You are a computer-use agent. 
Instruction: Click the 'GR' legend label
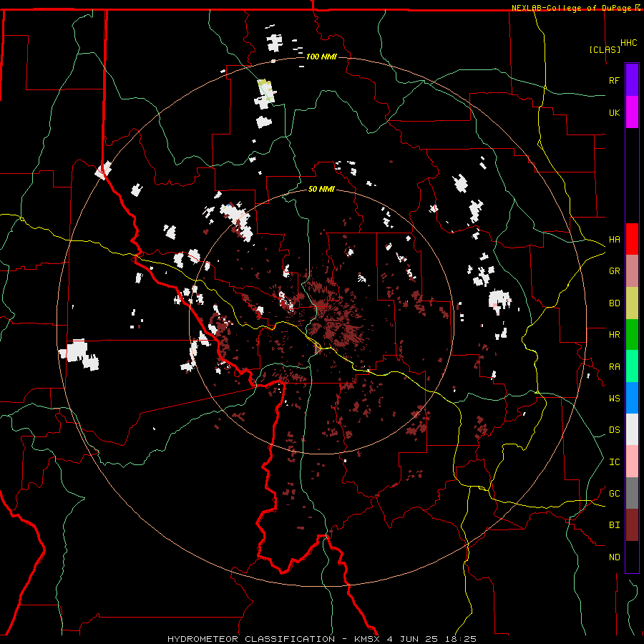coord(614,271)
